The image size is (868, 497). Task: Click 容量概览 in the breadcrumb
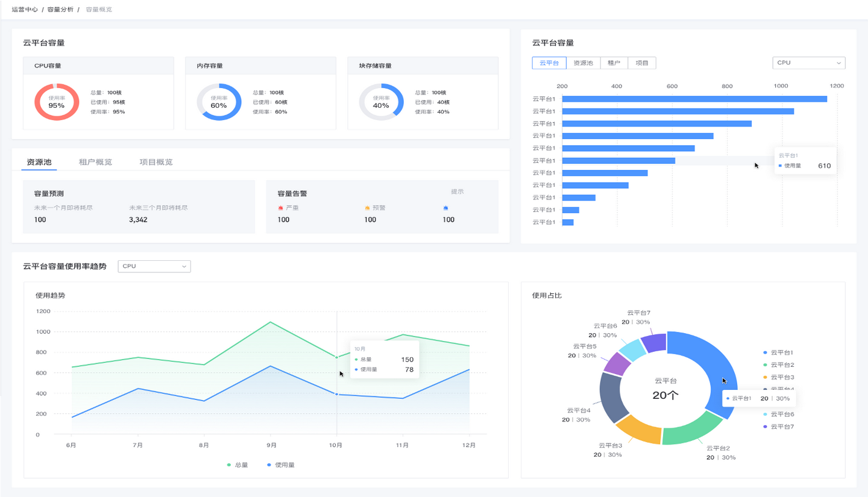coord(99,10)
